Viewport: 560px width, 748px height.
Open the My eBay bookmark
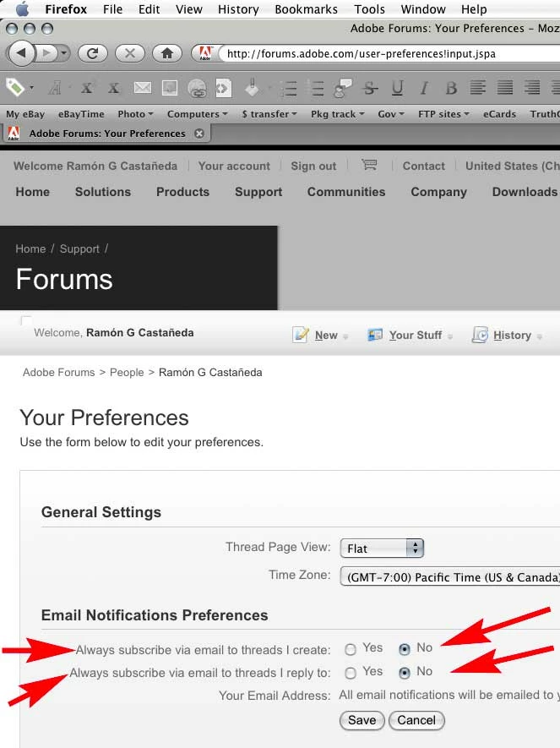(25, 114)
